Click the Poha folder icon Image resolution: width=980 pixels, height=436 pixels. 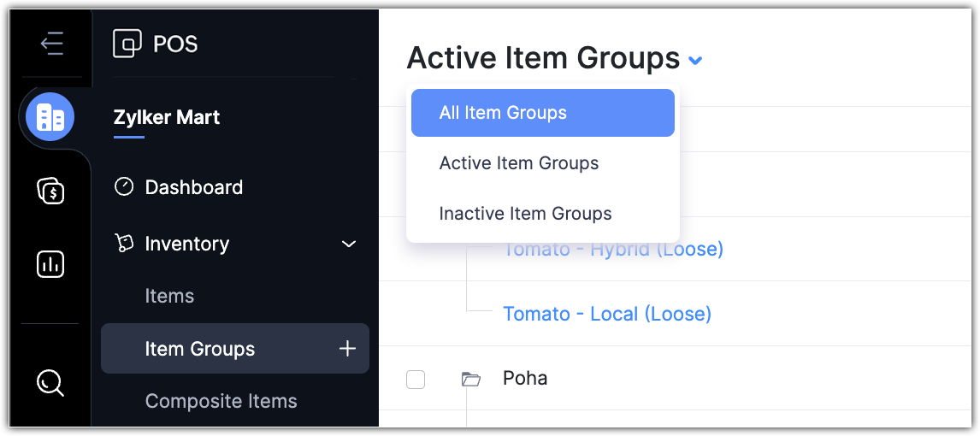pos(470,379)
